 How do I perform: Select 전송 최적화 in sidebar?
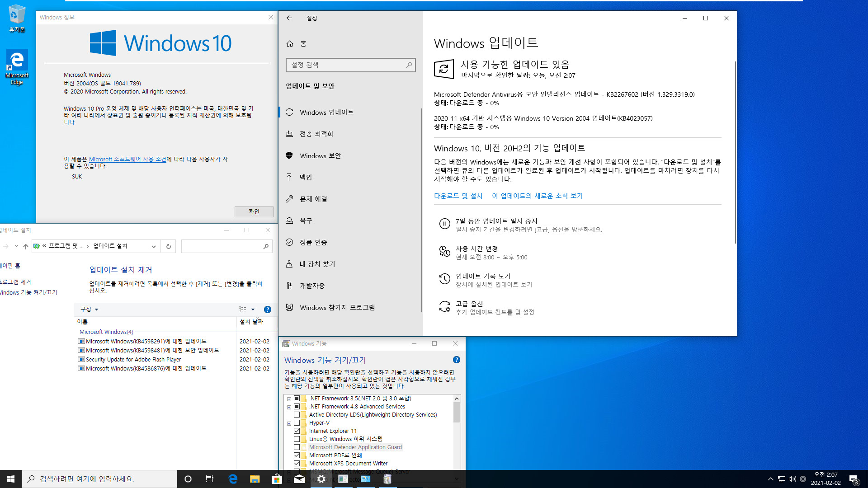[350, 134]
